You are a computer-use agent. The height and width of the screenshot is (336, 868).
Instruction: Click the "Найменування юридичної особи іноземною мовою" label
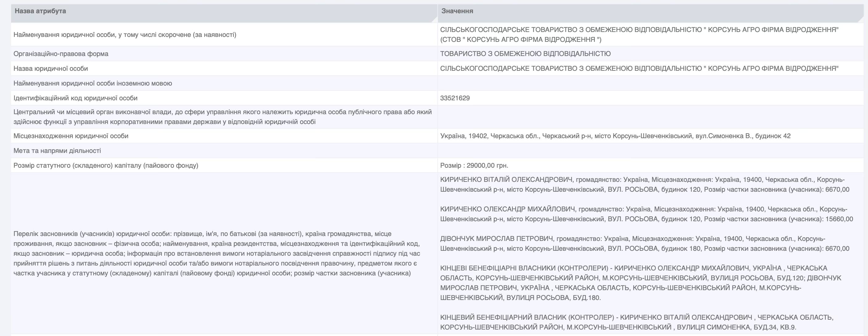coord(93,83)
